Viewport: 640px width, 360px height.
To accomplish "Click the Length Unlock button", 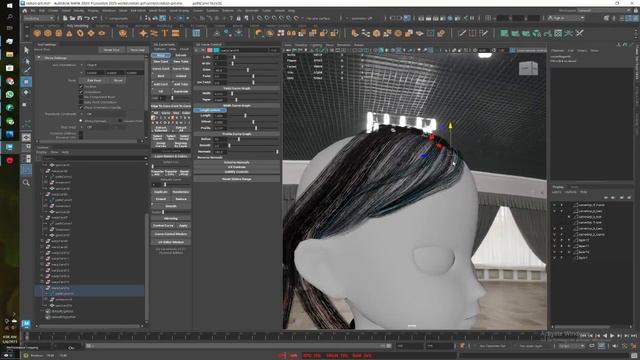I will pos(210,110).
